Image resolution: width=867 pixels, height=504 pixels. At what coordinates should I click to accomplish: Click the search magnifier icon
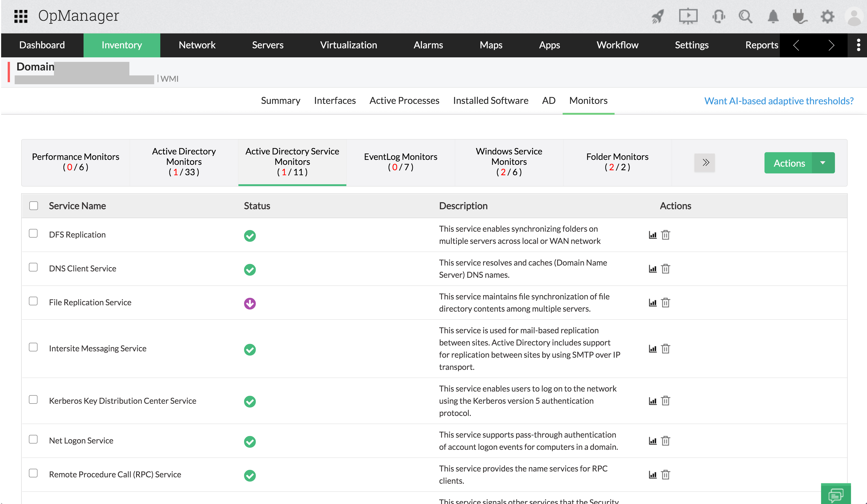(x=745, y=16)
